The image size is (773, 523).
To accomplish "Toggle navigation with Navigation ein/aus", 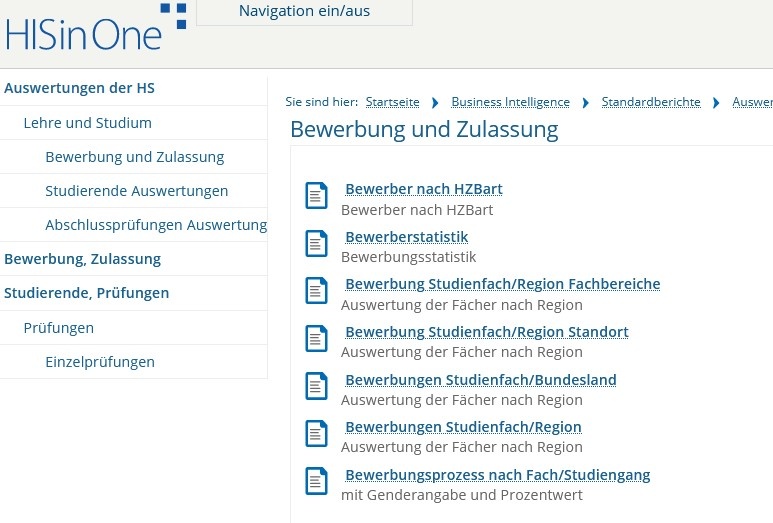I will coord(304,12).
